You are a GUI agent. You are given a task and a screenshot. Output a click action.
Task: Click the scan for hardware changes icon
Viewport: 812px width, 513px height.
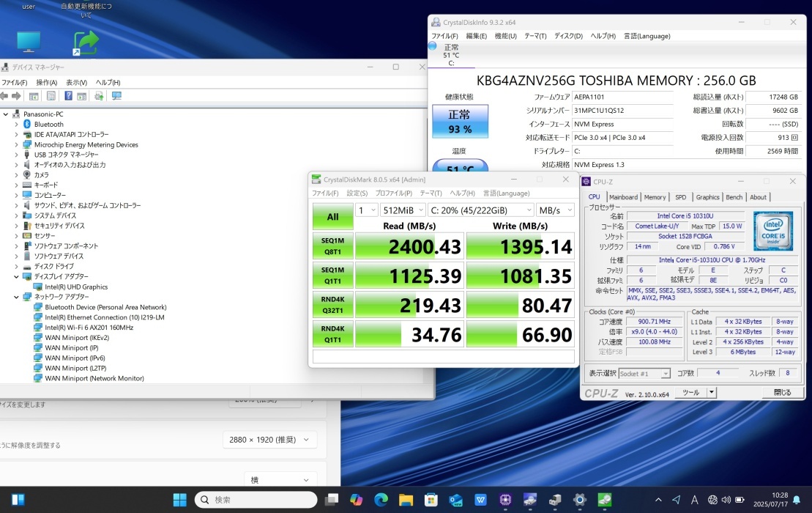pos(116,96)
